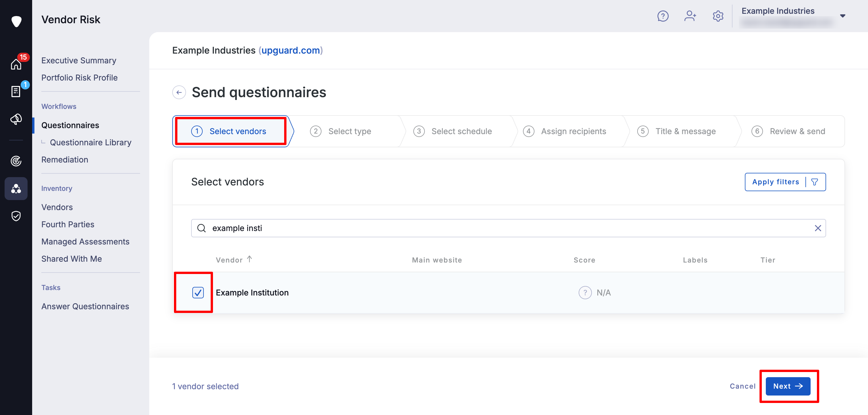Open the reports document icon in sidebar
The width and height of the screenshot is (868, 415).
pos(16,91)
